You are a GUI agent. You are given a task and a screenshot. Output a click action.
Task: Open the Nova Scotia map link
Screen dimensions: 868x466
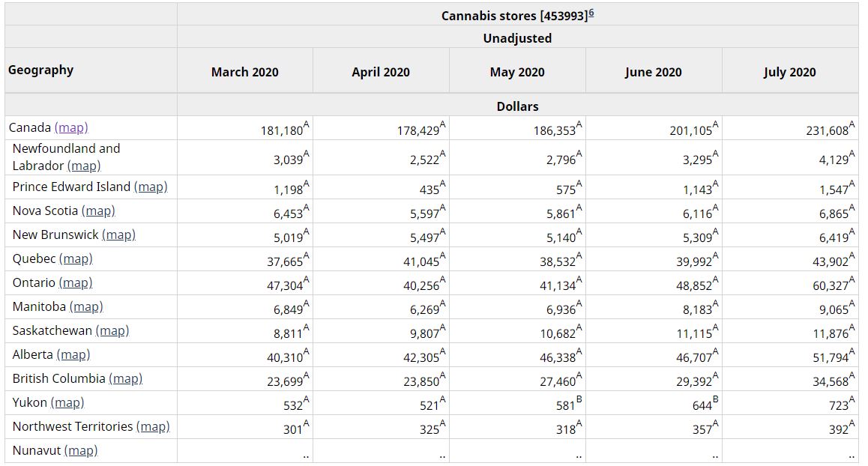pyautogui.click(x=98, y=211)
